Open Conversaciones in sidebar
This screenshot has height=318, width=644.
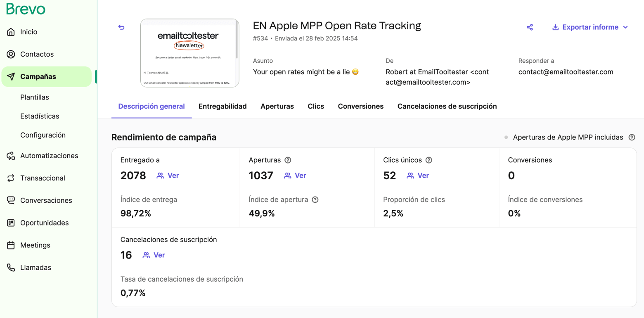coord(47,200)
